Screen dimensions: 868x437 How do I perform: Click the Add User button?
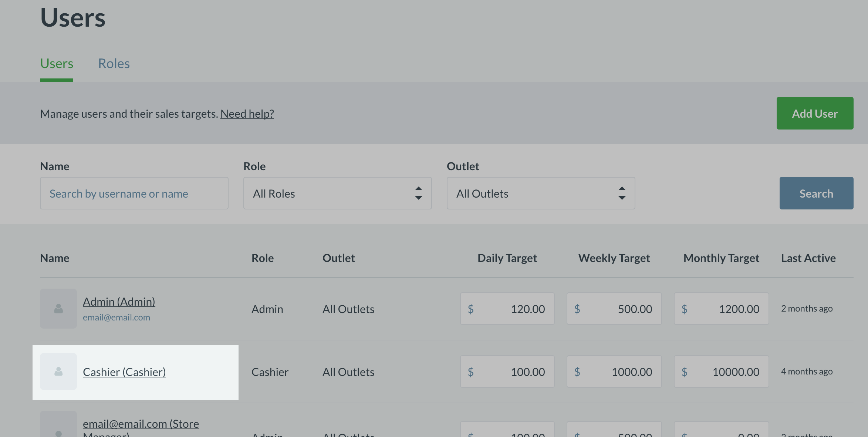pos(815,113)
